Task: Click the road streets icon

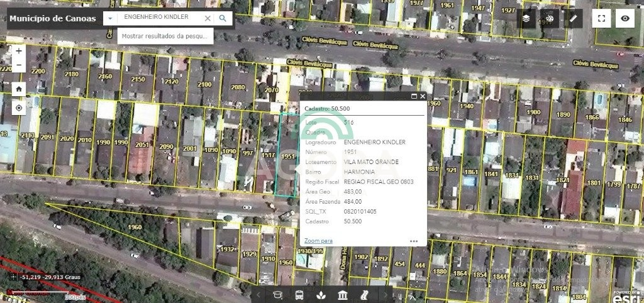Action: click(364, 295)
